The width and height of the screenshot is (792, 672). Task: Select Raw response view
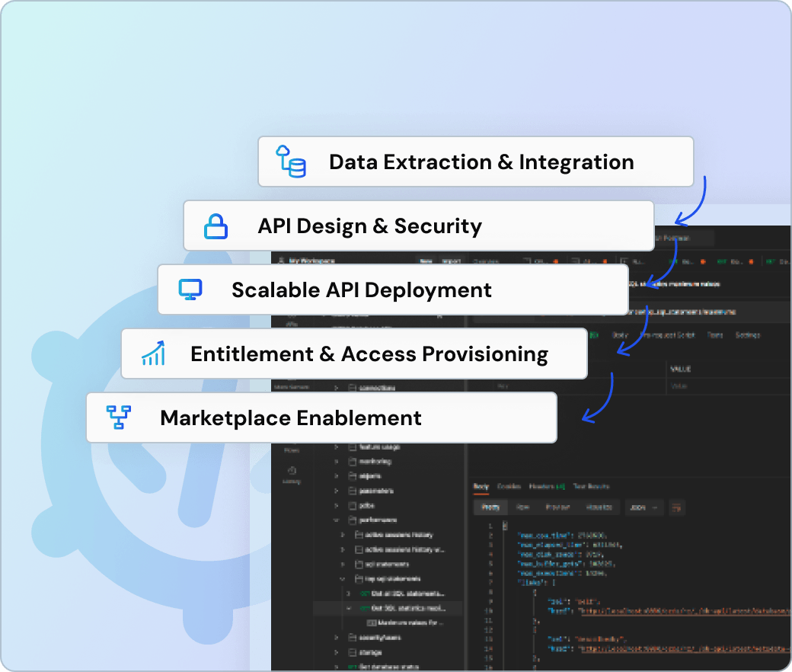point(522,507)
